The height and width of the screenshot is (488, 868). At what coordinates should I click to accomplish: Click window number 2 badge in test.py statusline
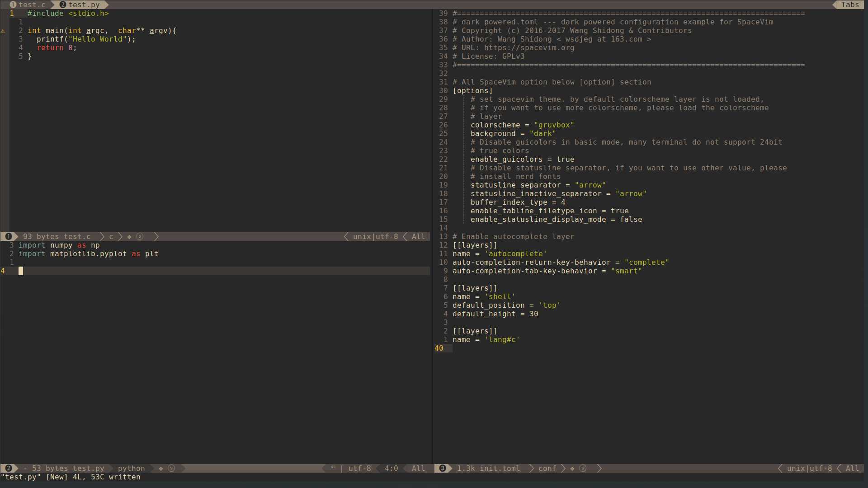coord(9,468)
